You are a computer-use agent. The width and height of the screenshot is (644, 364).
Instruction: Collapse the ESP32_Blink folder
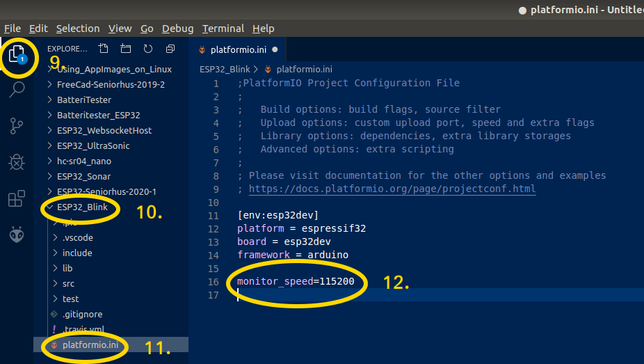pyautogui.click(x=111, y=207)
